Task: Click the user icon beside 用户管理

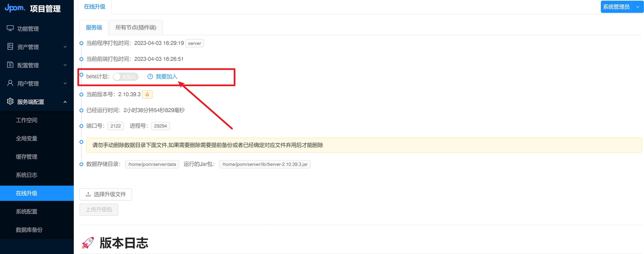Action: tap(10, 83)
